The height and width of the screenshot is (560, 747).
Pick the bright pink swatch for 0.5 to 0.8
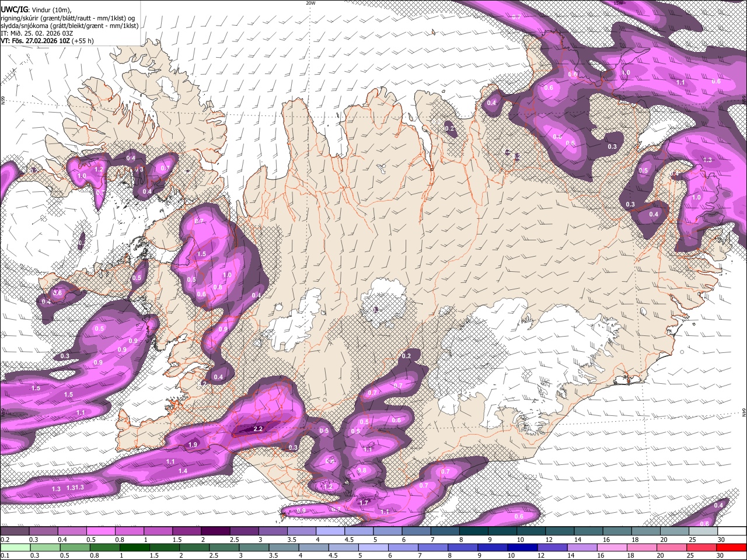100,531
